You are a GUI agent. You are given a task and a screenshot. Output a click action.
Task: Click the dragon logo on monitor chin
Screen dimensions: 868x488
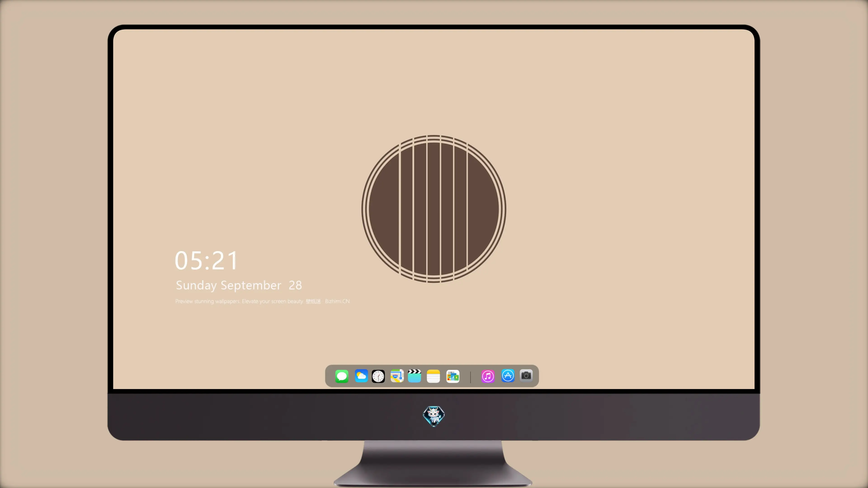434,416
